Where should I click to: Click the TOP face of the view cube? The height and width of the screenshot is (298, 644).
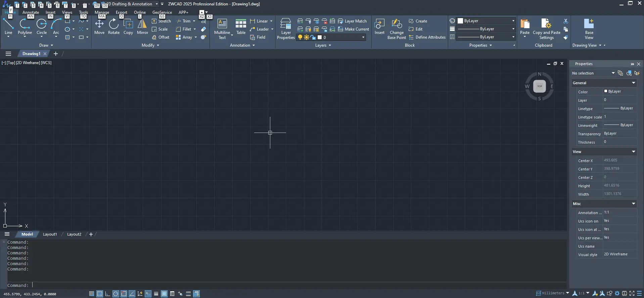point(540,86)
